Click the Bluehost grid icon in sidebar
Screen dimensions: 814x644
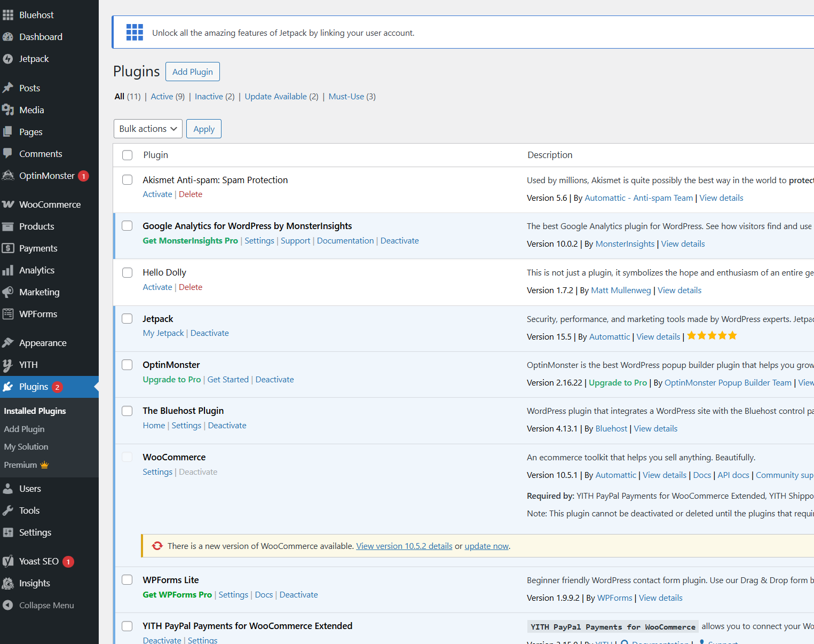(x=8, y=15)
